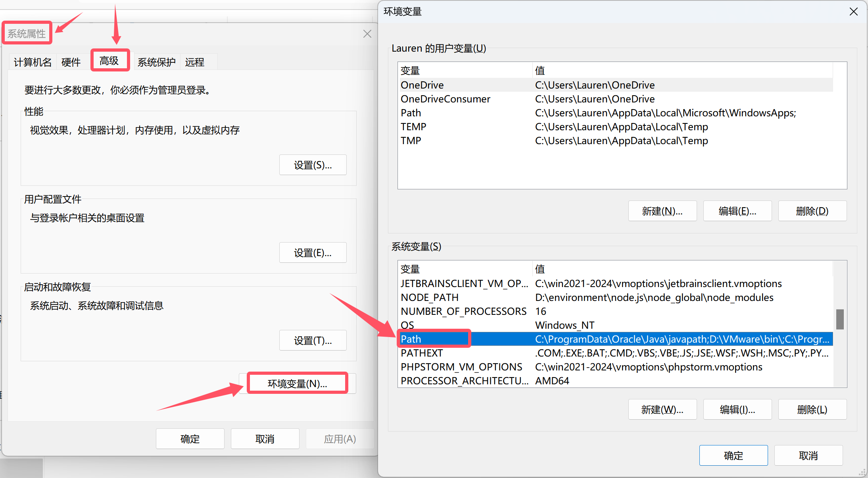The height and width of the screenshot is (478, 868).
Task: Select the PATHEXT system variable
Action: (x=422, y=353)
